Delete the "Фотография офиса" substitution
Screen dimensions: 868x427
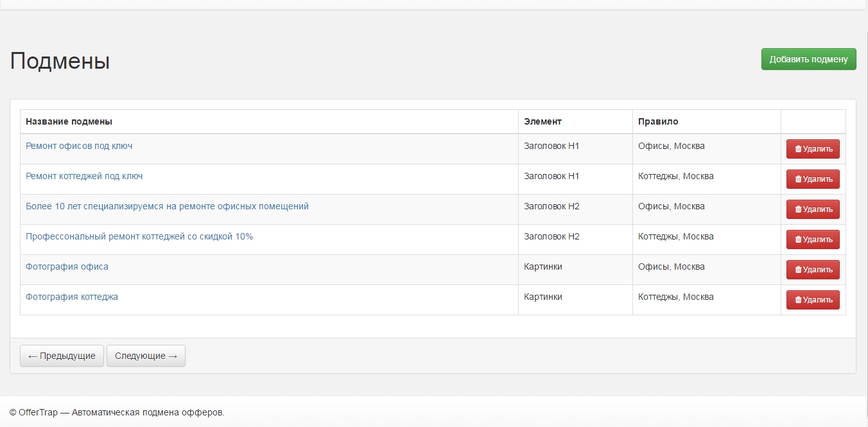[x=813, y=270]
